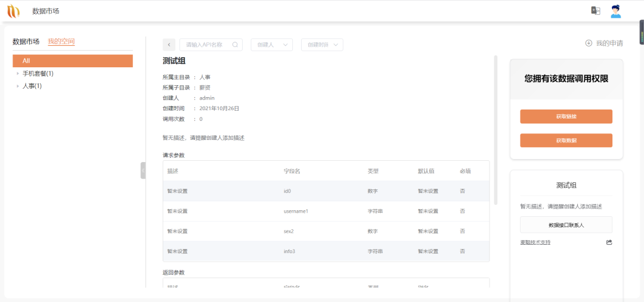Image resolution: width=644 pixels, height=302 pixels.
Task: Expand the 人事(1) tree node
Action: 18,86
